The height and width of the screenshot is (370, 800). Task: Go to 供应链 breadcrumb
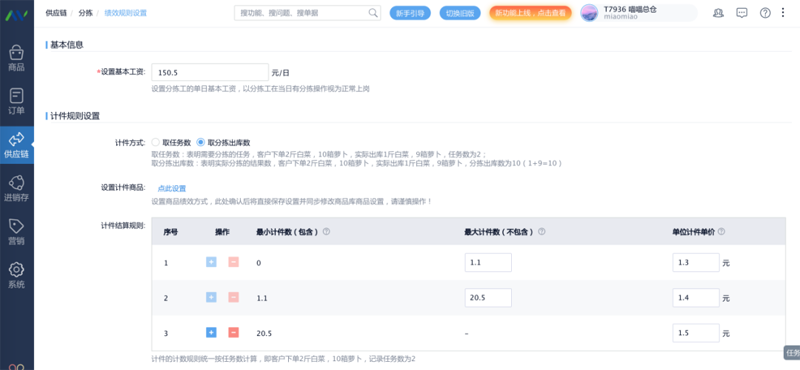coord(56,13)
